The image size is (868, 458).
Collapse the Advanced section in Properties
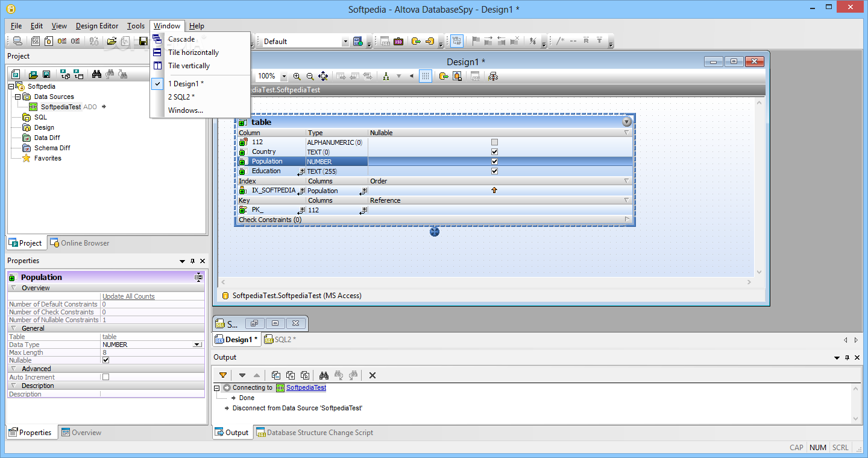(13, 369)
